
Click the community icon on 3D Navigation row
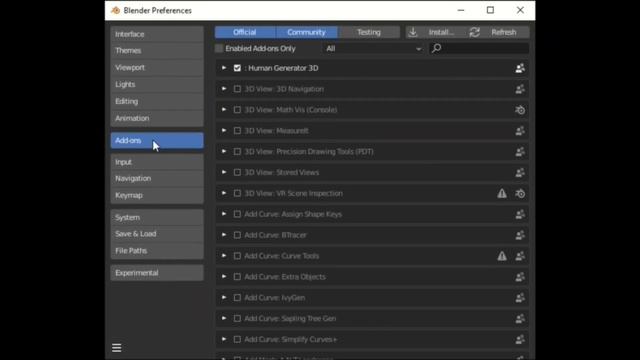(520, 89)
